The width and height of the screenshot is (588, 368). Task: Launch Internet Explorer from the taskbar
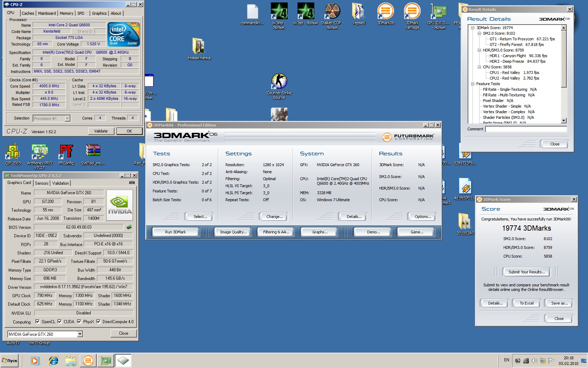pyautogui.click(x=53, y=360)
